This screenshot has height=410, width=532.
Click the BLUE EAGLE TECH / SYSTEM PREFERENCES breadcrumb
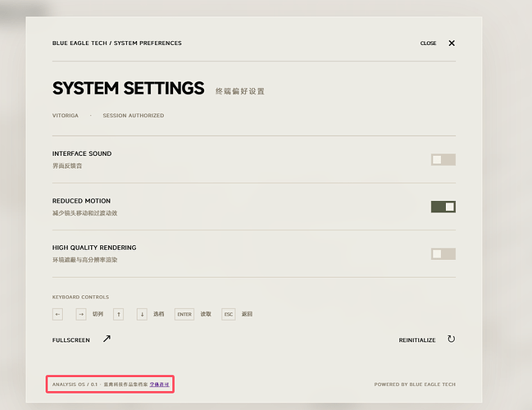pyautogui.click(x=116, y=43)
